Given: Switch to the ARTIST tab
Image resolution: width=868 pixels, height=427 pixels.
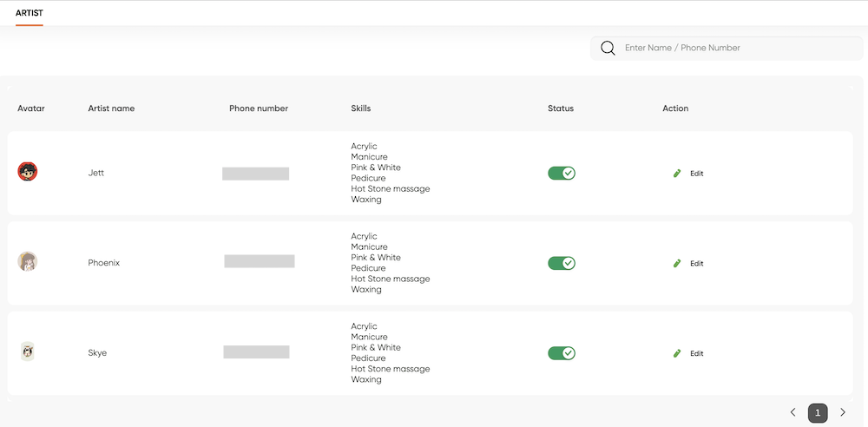Looking at the screenshot, I should 30,13.
